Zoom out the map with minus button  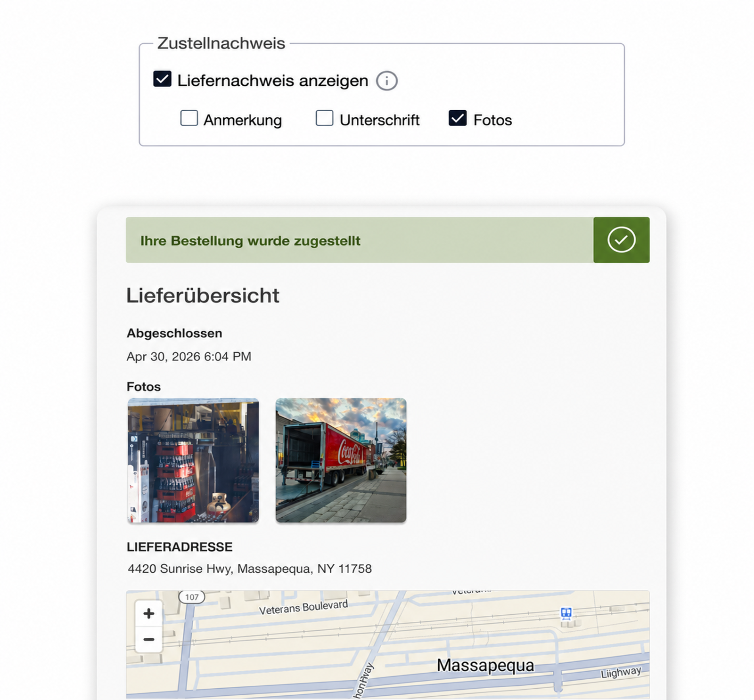pyautogui.click(x=149, y=639)
